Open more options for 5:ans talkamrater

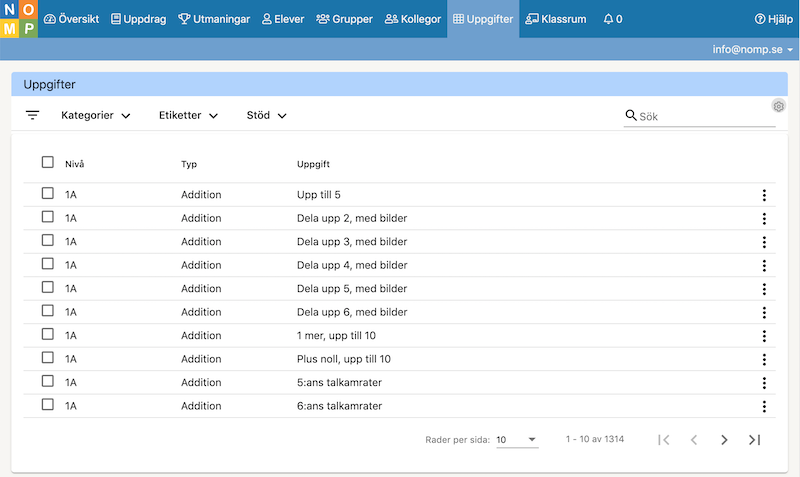click(764, 383)
